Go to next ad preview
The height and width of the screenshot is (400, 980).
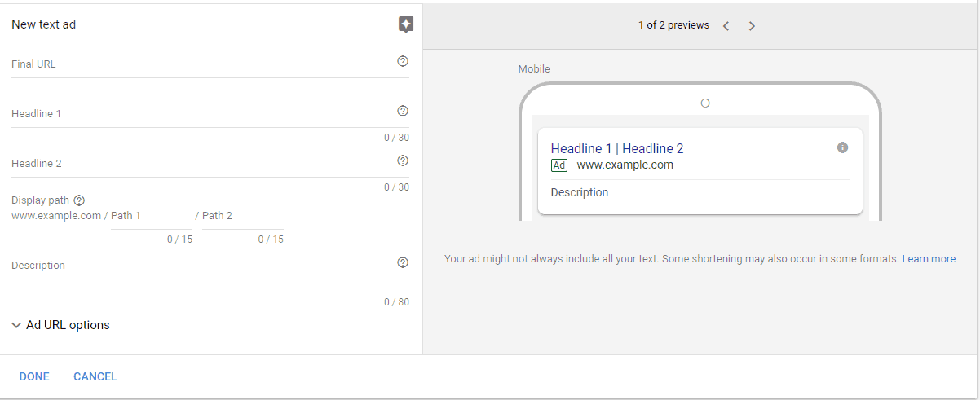pyautogui.click(x=752, y=25)
